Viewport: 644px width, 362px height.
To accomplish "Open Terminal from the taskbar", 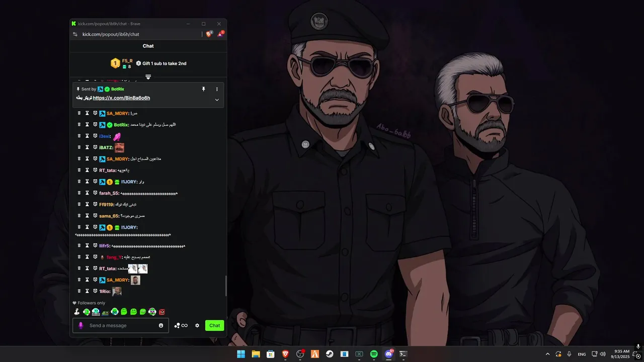I will pos(403,354).
